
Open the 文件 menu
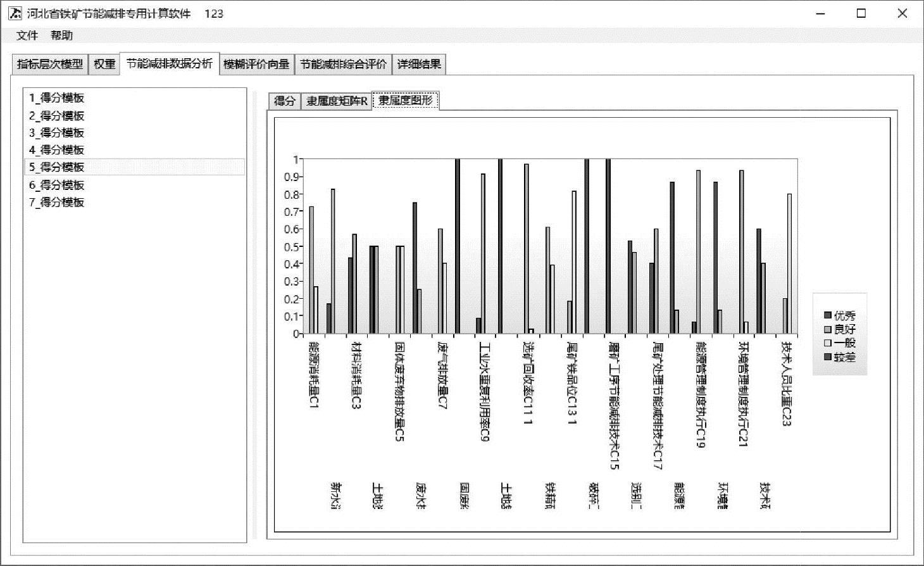coord(27,35)
